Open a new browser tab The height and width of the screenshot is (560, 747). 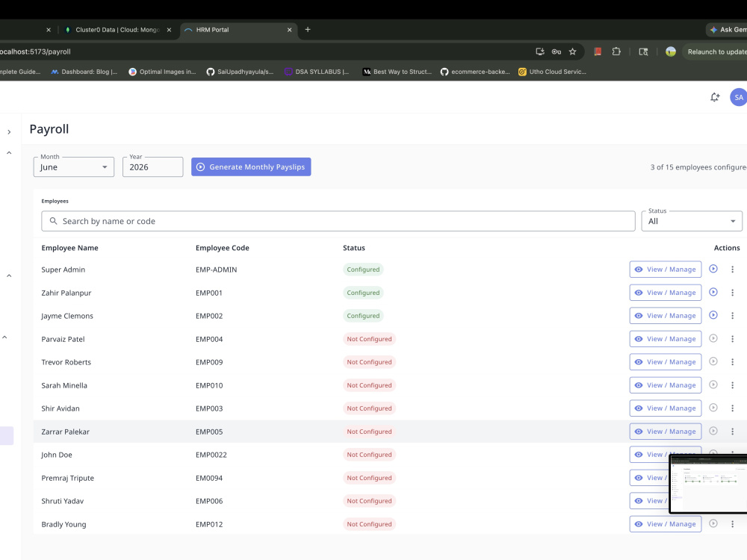[308, 30]
